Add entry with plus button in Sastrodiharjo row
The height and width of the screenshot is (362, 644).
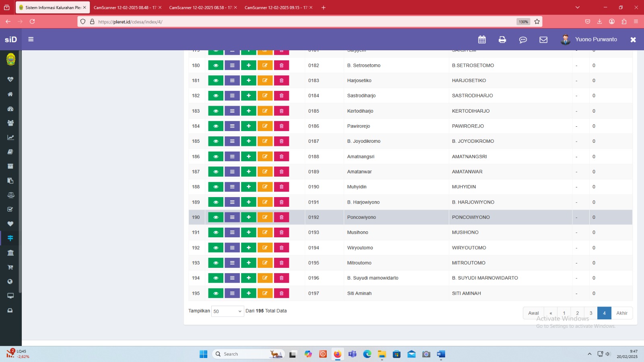point(249,96)
